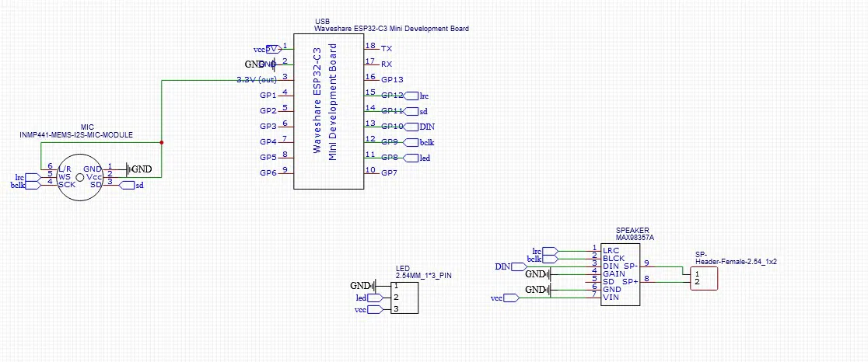The width and height of the screenshot is (868, 362).
Task: Select the USB designator above the ESP32 board
Action: point(321,21)
